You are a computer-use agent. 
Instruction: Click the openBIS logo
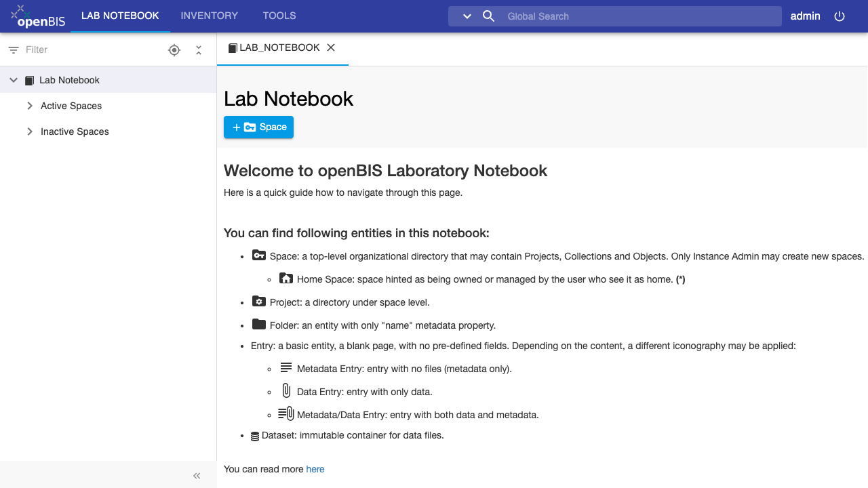tap(38, 16)
